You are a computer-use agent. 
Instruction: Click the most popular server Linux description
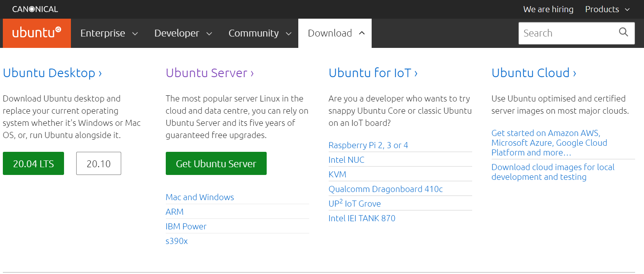(237, 117)
